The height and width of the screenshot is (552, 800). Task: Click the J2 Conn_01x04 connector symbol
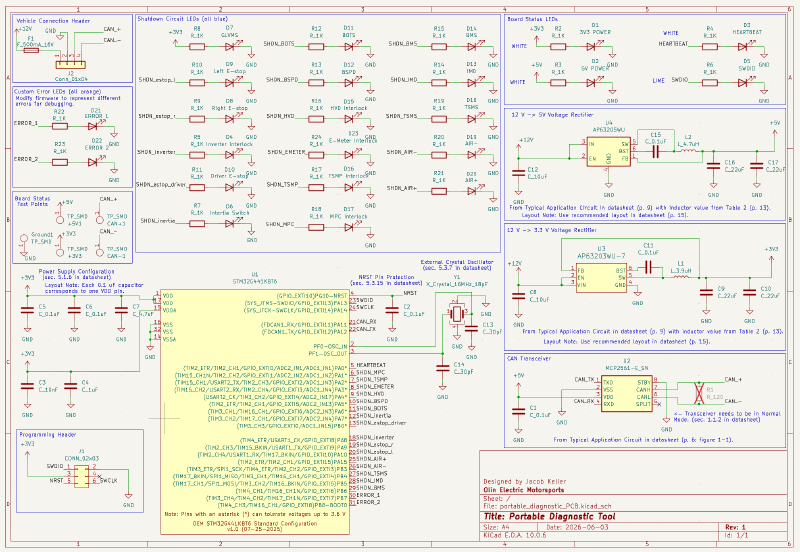click(70, 65)
